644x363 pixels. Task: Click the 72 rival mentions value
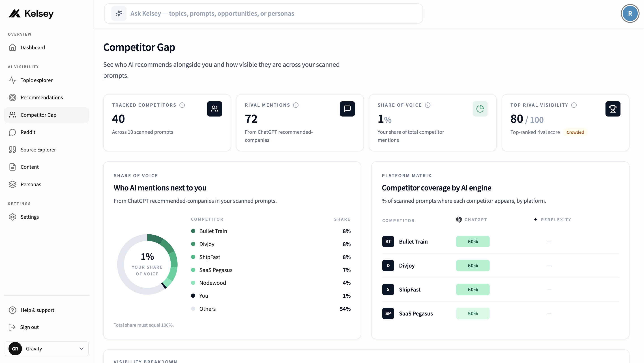pyautogui.click(x=251, y=119)
